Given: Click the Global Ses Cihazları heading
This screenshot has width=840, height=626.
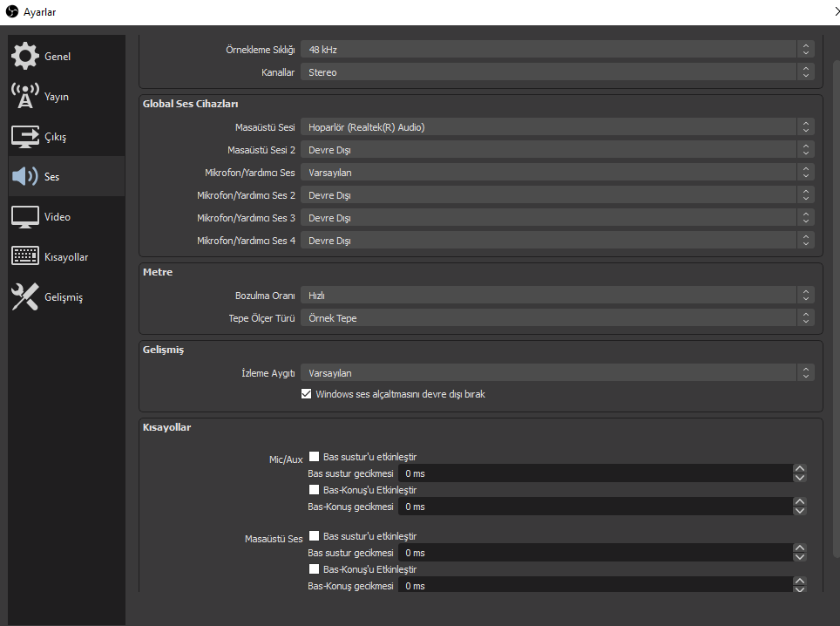Looking at the screenshot, I should click(190, 104).
